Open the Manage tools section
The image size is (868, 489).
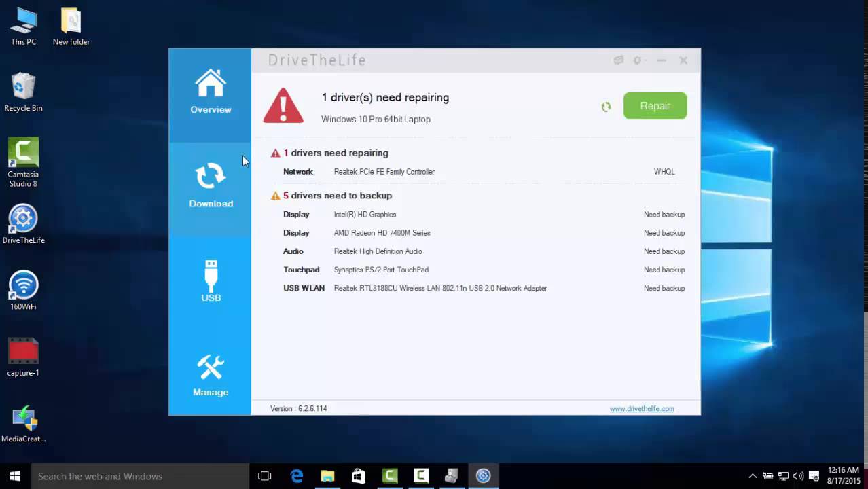coord(210,376)
